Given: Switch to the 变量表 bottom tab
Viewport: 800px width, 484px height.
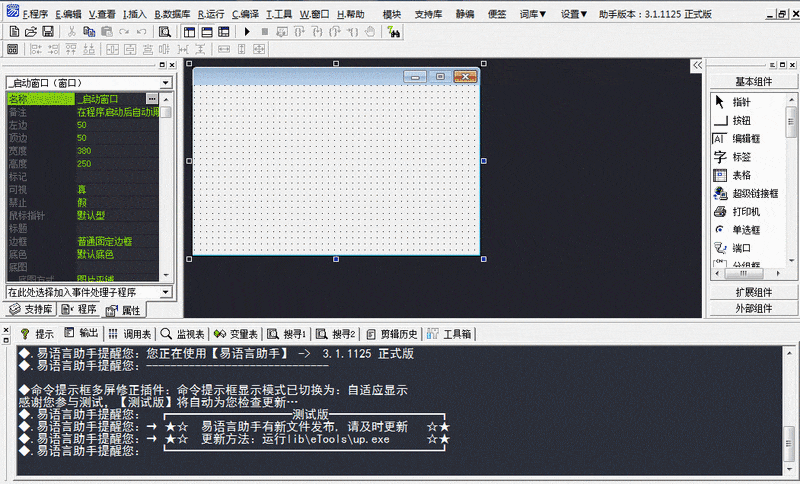Looking at the screenshot, I should tap(236, 334).
